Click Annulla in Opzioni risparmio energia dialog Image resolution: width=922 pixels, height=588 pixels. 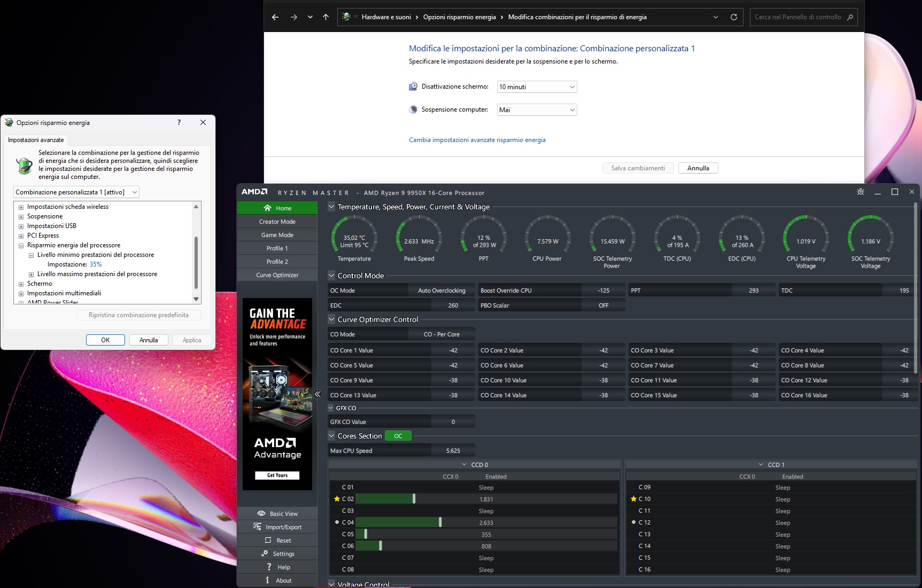[x=149, y=340]
